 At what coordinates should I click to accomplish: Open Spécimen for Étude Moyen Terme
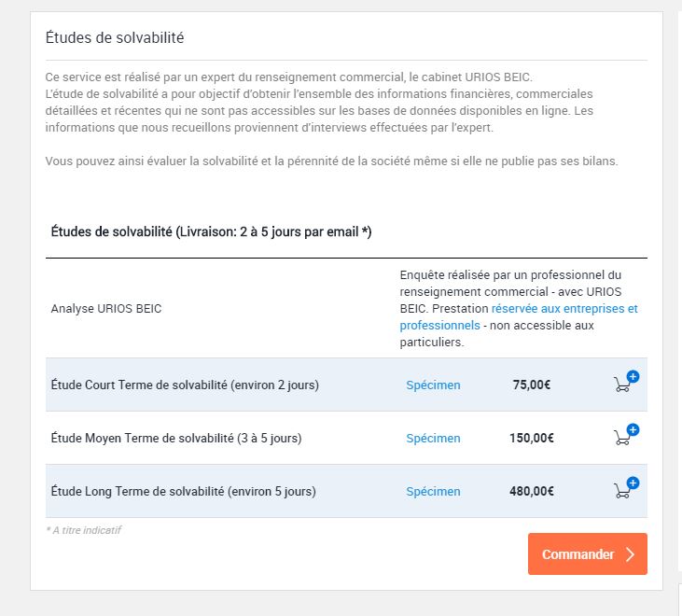[433, 438]
